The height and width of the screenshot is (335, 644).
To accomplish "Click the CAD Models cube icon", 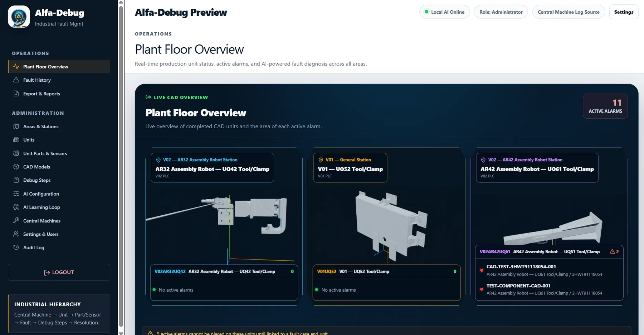I will tap(16, 167).
